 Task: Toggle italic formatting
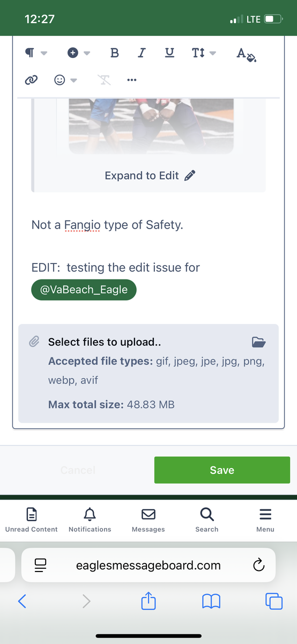142,53
